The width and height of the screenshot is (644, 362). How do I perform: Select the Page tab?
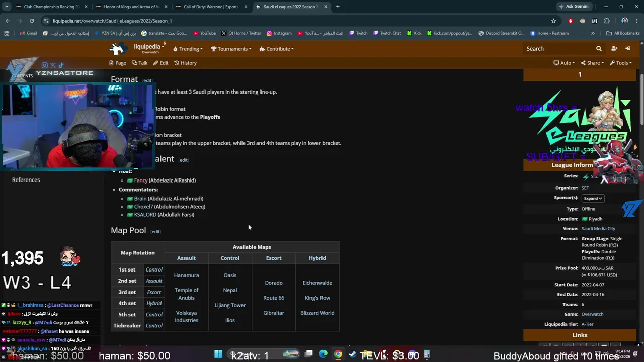click(118, 63)
